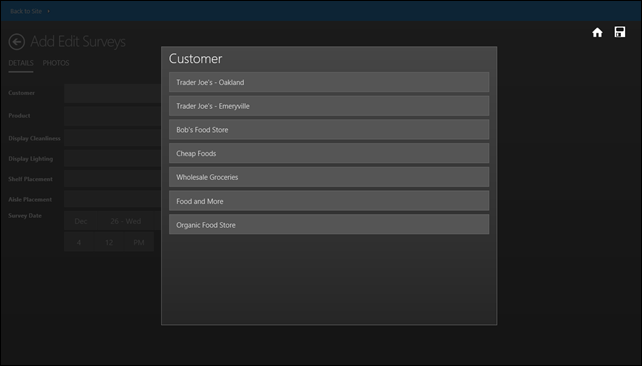Image resolution: width=642 pixels, height=366 pixels.
Task: Click the Customer dialog heading
Action: (x=195, y=59)
